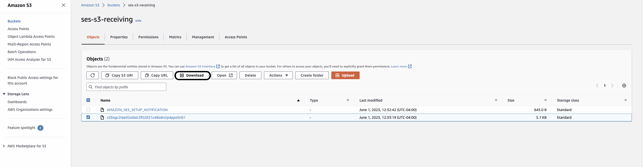Click the Feature spotlight badge showing 3
This screenshot has width=644, height=167.
(40, 128)
